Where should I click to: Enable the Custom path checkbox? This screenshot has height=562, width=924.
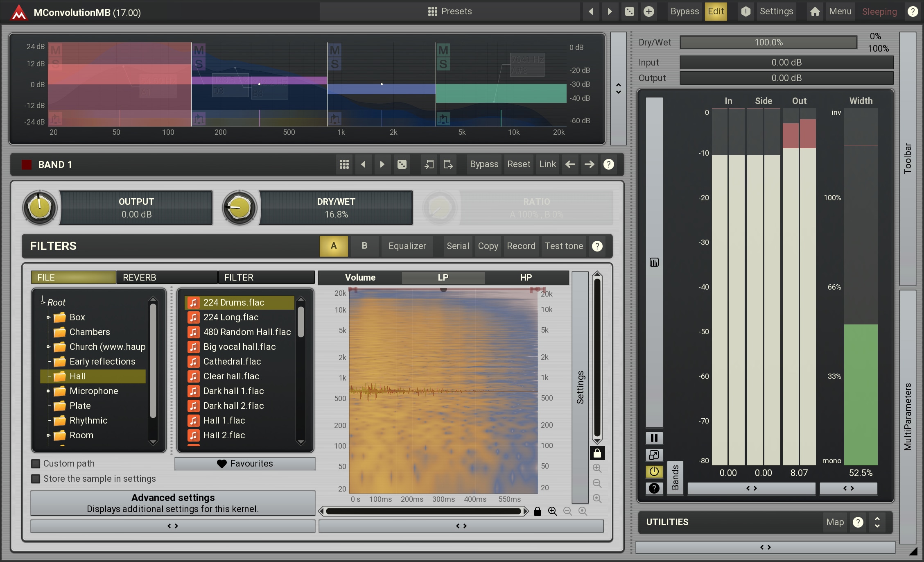coord(36,463)
